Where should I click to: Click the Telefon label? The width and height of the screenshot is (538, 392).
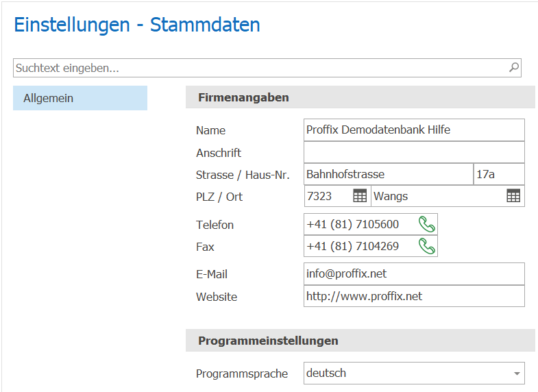coord(215,225)
